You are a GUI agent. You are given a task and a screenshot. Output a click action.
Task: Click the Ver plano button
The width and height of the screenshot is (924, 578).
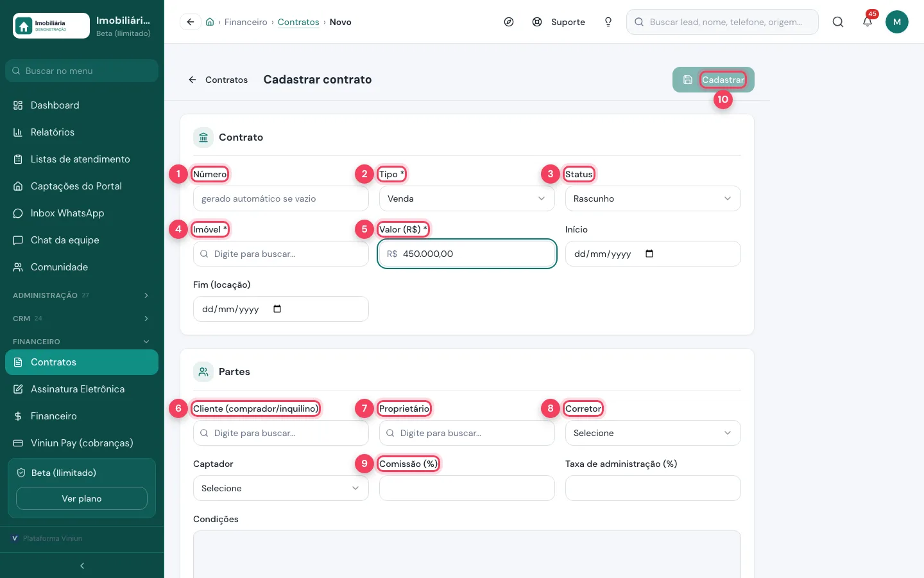tap(81, 498)
